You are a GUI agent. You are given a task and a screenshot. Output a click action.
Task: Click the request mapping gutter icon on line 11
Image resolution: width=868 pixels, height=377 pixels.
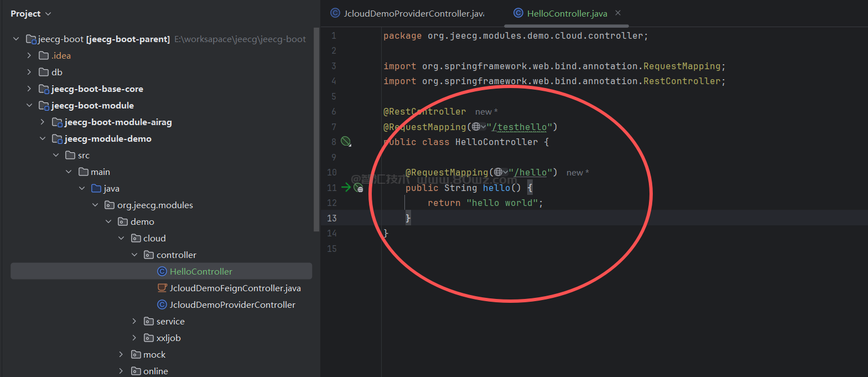(358, 188)
